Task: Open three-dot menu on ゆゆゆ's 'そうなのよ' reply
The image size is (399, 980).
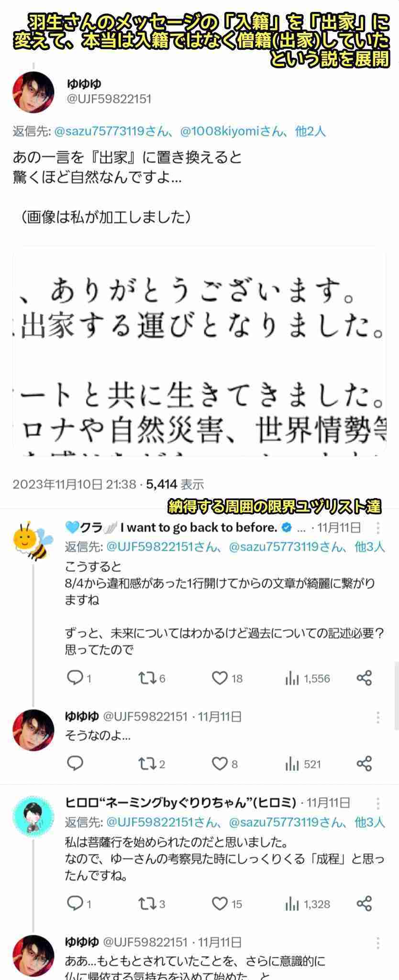Action: click(378, 717)
